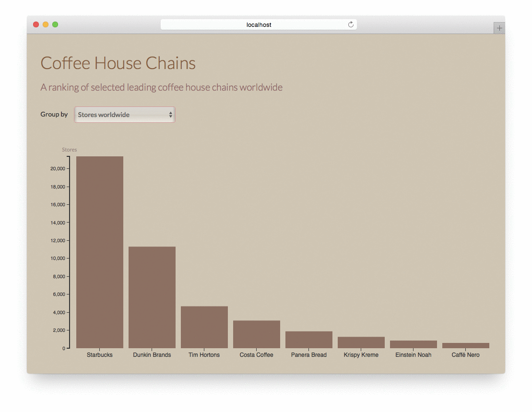Click the 20,000 y-axis tick label
Viewport: 532px width, 412px height.
pos(58,168)
